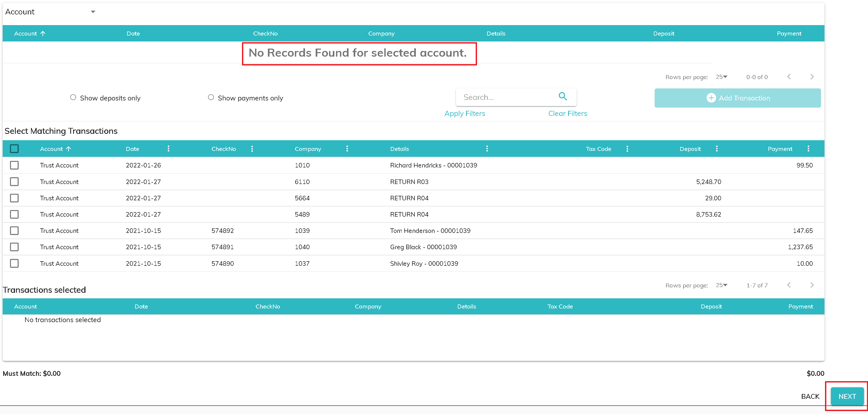Screen dimensions: 868x414
Task: Open rows per page dropdown in top table
Action: tap(721, 77)
